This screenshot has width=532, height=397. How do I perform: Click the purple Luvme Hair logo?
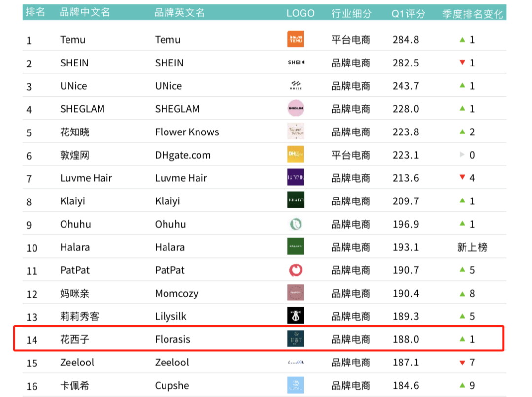tap(296, 177)
